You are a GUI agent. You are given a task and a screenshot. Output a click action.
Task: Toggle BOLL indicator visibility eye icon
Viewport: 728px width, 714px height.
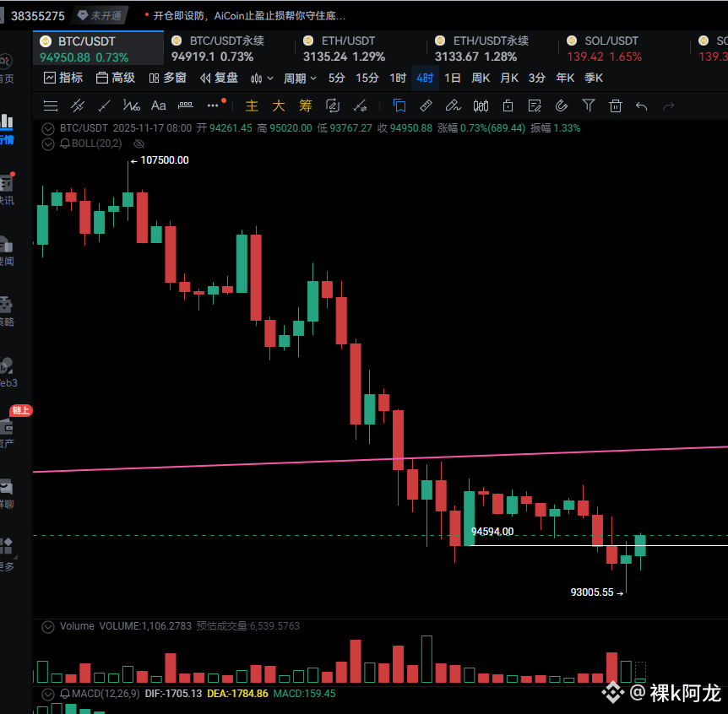(139, 143)
